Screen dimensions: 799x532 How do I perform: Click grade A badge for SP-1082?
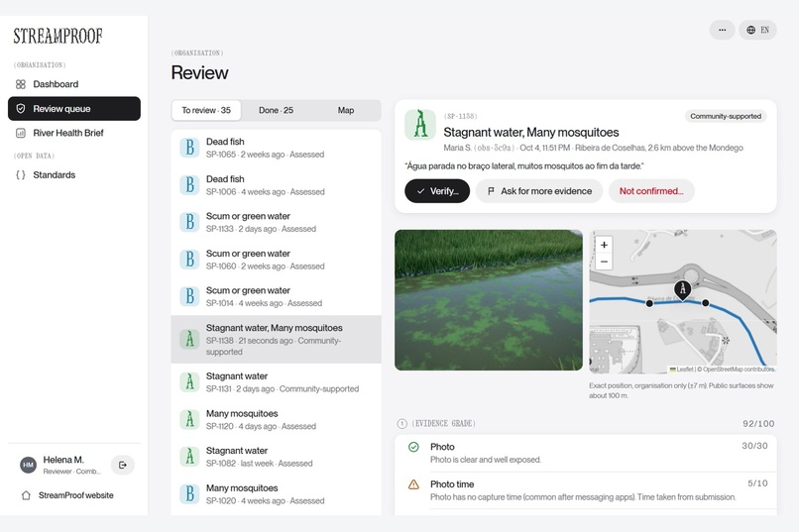(x=189, y=457)
